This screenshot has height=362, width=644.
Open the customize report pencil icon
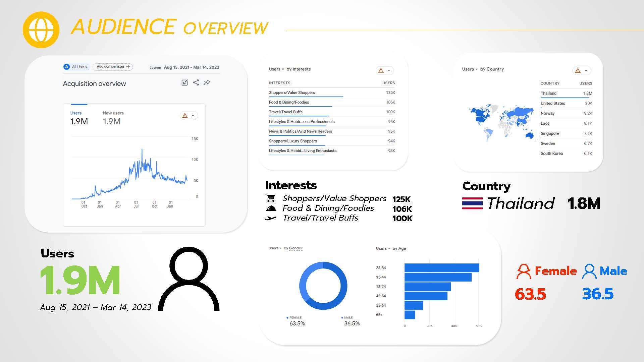[184, 82]
